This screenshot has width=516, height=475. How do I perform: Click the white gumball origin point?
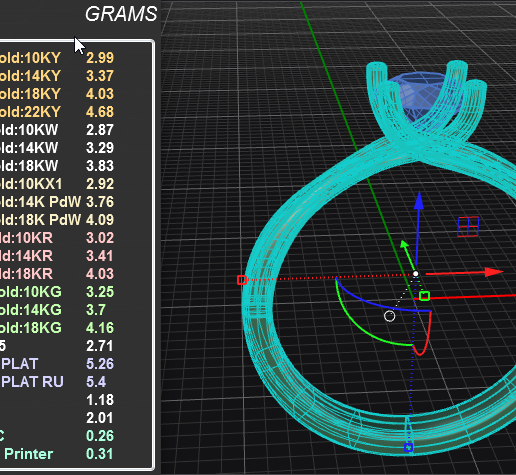(x=415, y=274)
